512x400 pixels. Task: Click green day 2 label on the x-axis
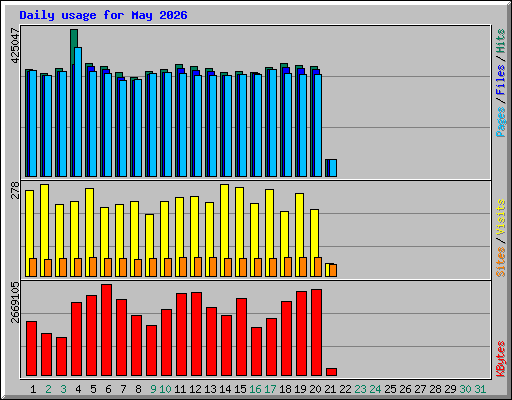pyautogui.click(x=48, y=389)
